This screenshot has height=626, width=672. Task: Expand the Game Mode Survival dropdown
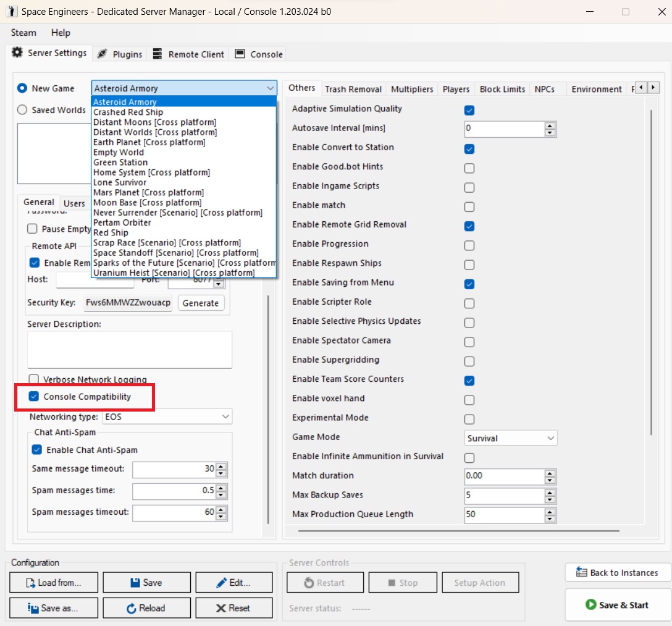(511, 438)
